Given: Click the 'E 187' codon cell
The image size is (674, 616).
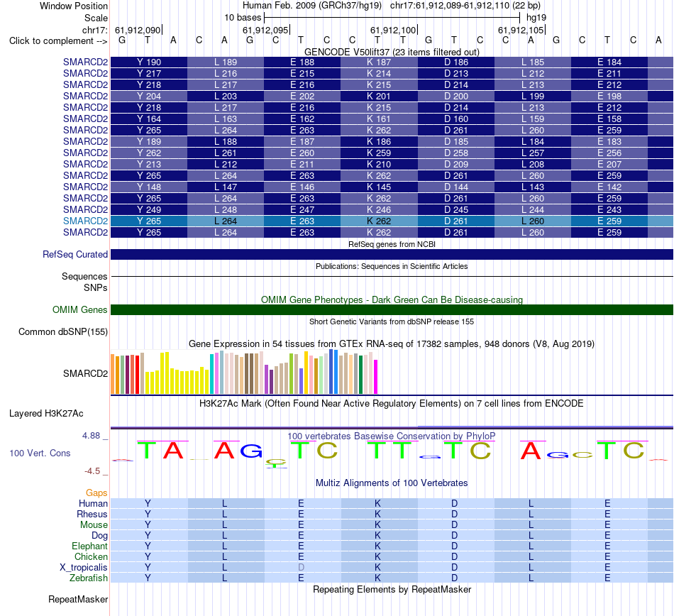Looking at the screenshot, I should pyautogui.click(x=302, y=141).
